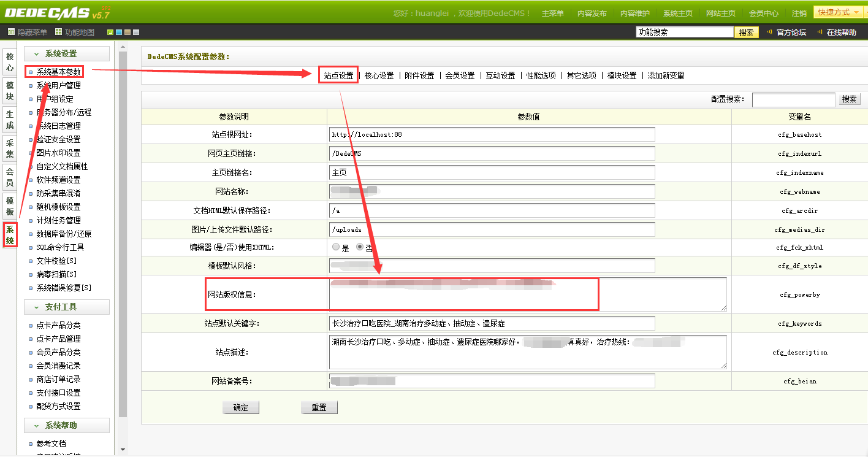Select the blue skin color swatch
Screen dimensions: 868x457
(x=119, y=32)
